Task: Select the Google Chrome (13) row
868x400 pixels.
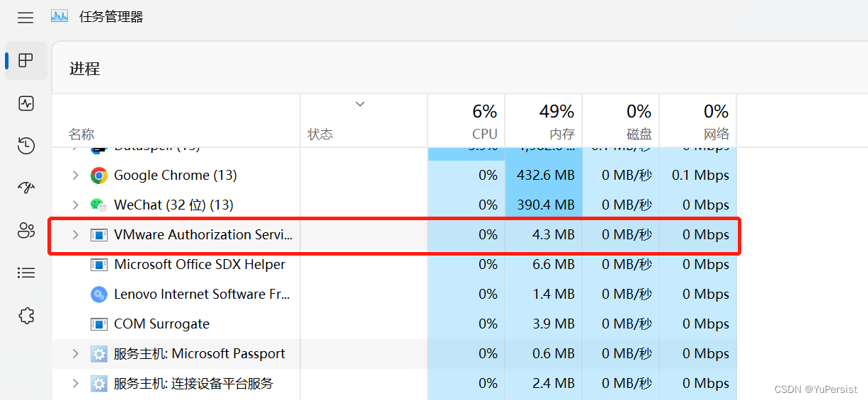Action: tap(394, 176)
